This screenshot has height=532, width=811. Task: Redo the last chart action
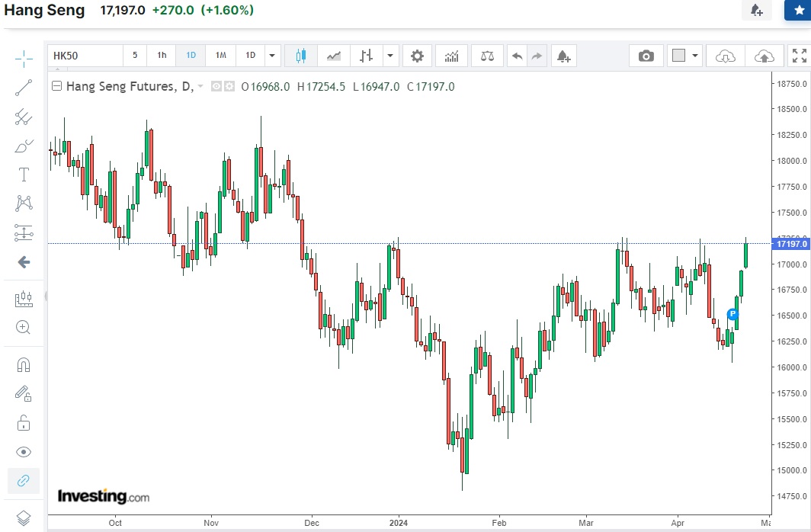[537, 56]
